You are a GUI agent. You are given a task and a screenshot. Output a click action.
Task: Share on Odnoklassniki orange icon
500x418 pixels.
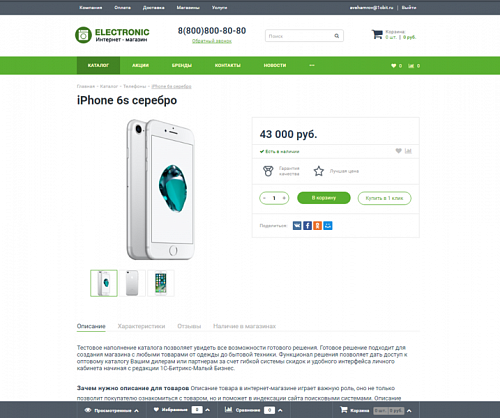click(318, 226)
